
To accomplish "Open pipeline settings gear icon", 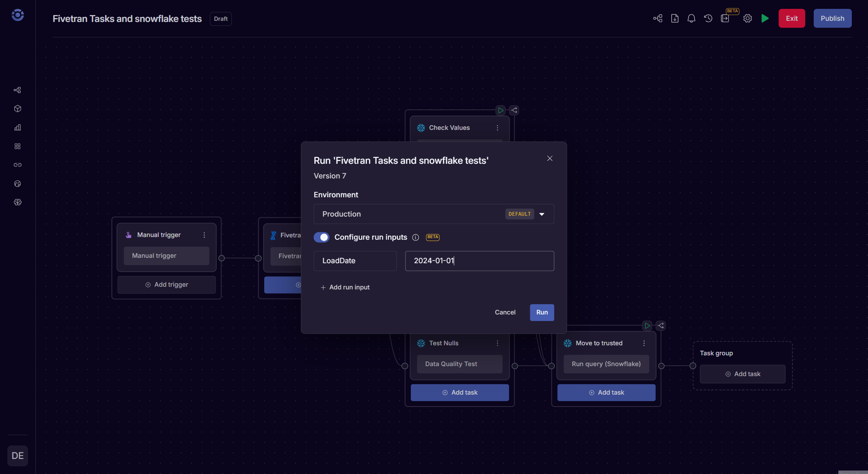I will (x=747, y=18).
